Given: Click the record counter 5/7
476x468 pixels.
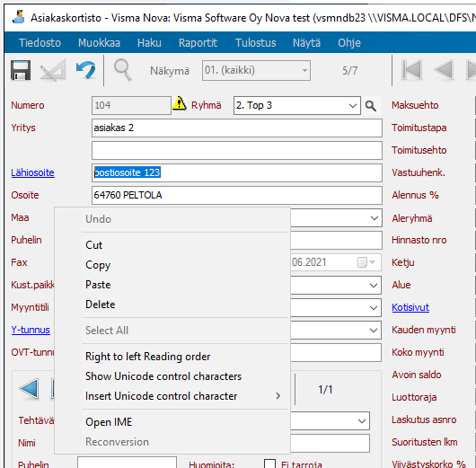Looking at the screenshot, I should coord(349,71).
